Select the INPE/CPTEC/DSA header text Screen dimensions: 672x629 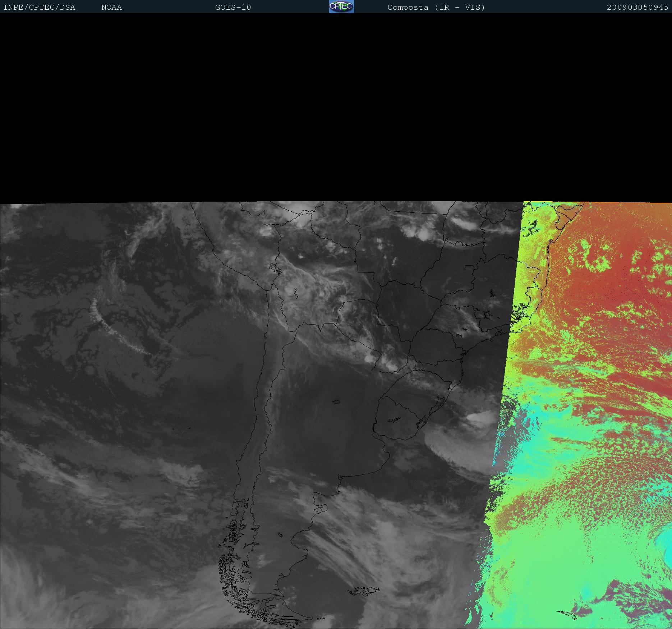39,8
